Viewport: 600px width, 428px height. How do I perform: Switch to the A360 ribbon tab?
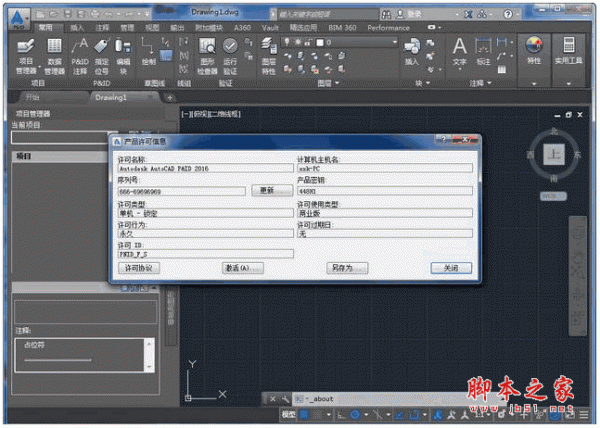click(242, 28)
